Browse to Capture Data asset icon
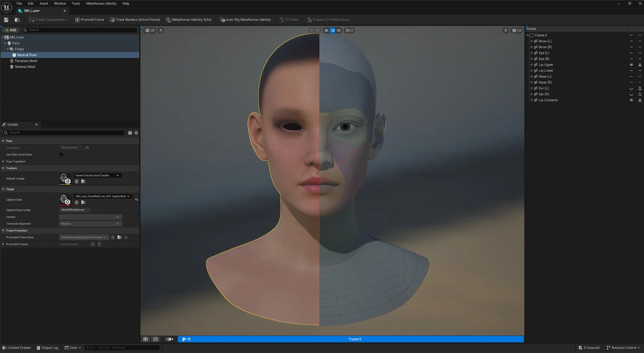 [x=83, y=202]
